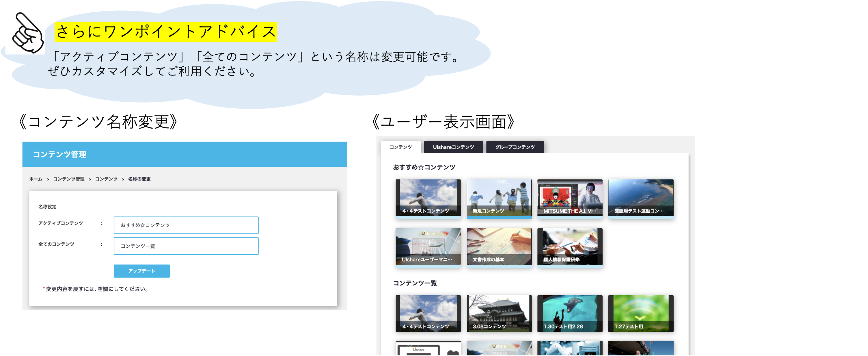This screenshot has width=868, height=356.
Task: Click the アクティブコンテンツ field label
Action: tap(61, 223)
